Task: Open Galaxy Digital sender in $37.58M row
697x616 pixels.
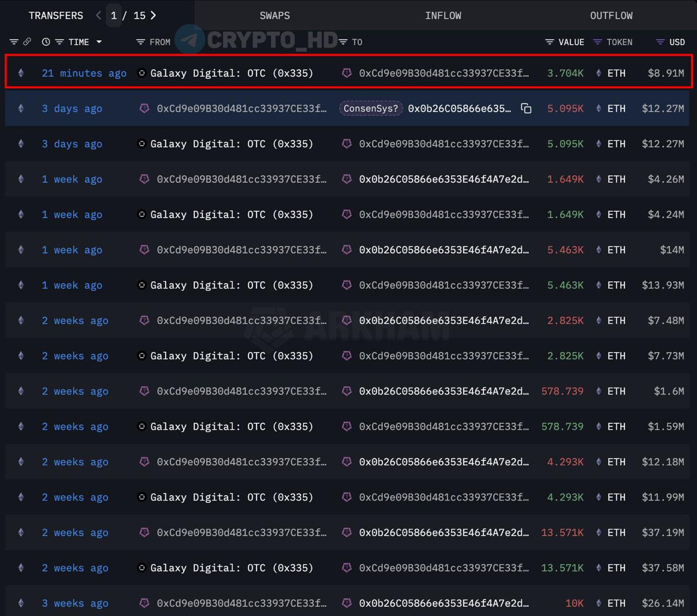Action: coord(232,568)
